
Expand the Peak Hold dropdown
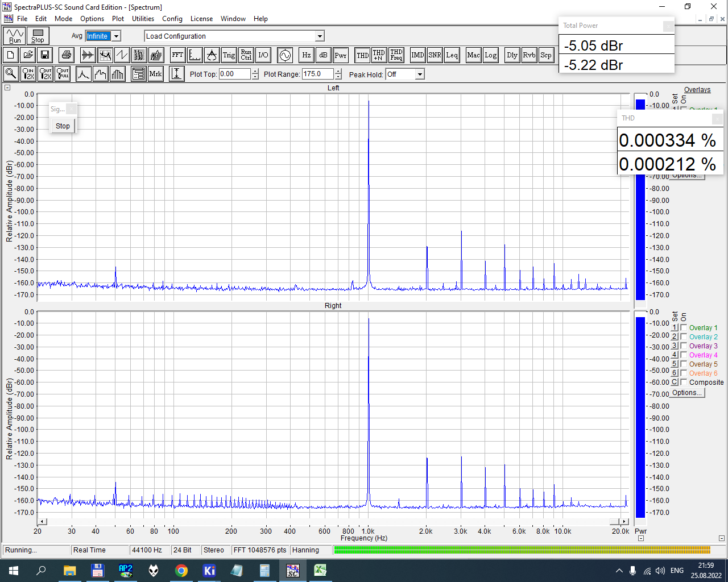tap(419, 74)
